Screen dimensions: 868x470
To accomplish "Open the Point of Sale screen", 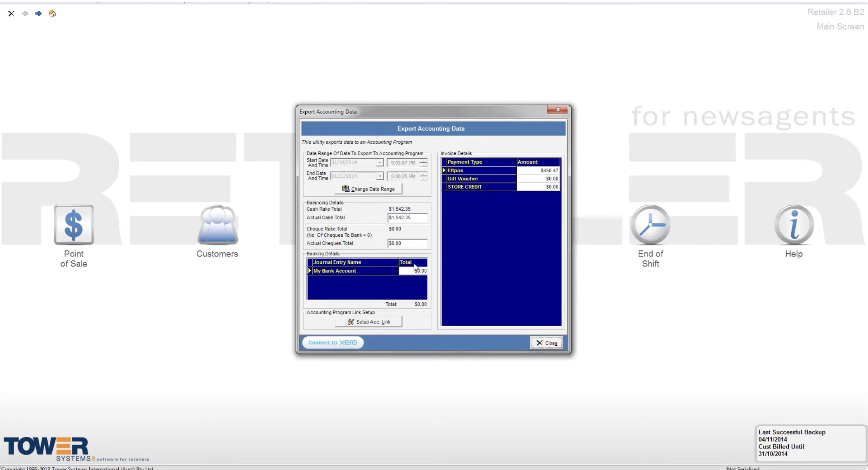I will [73, 225].
